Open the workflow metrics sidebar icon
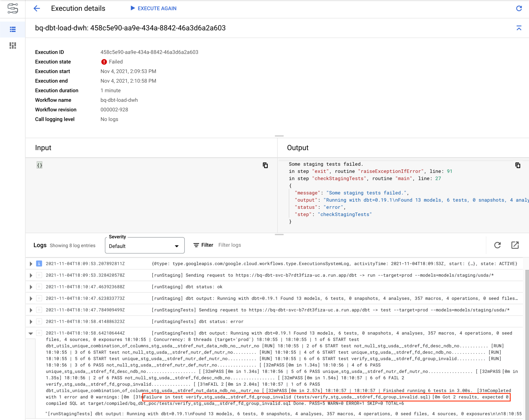 click(x=12, y=45)
